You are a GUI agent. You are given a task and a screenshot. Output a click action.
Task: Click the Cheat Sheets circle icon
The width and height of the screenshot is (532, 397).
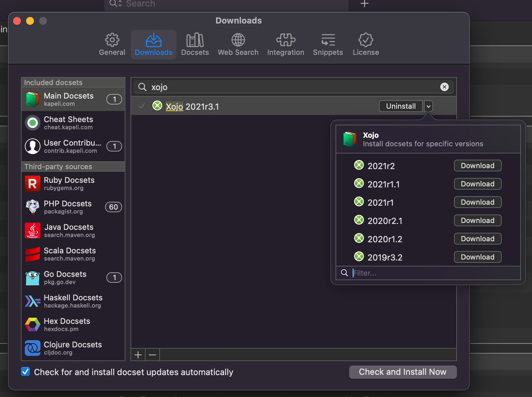coord(33,123)
